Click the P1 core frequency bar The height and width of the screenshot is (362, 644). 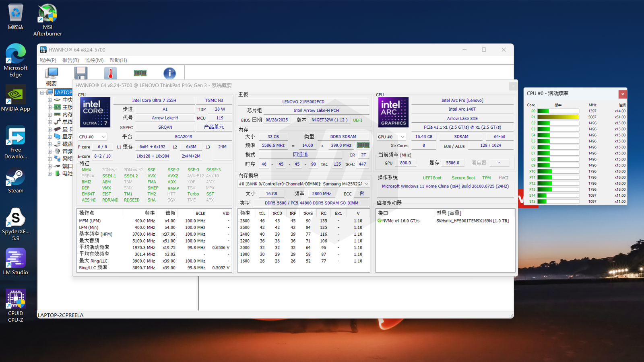(558, 117)
